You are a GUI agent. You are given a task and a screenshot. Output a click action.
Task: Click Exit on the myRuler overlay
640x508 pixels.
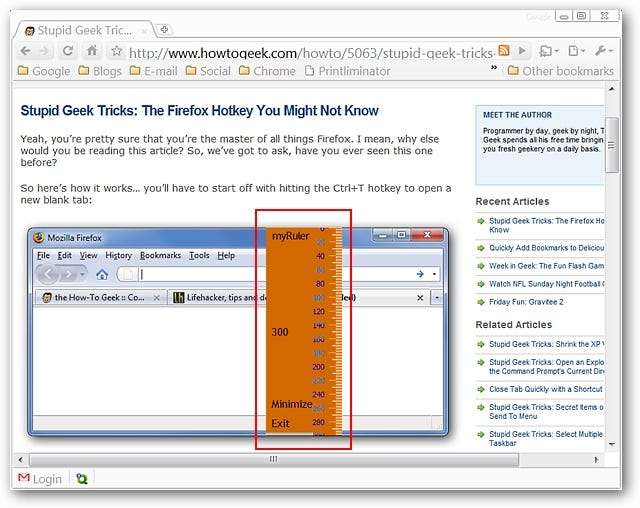pyautogui.click(x=280, y=424)
